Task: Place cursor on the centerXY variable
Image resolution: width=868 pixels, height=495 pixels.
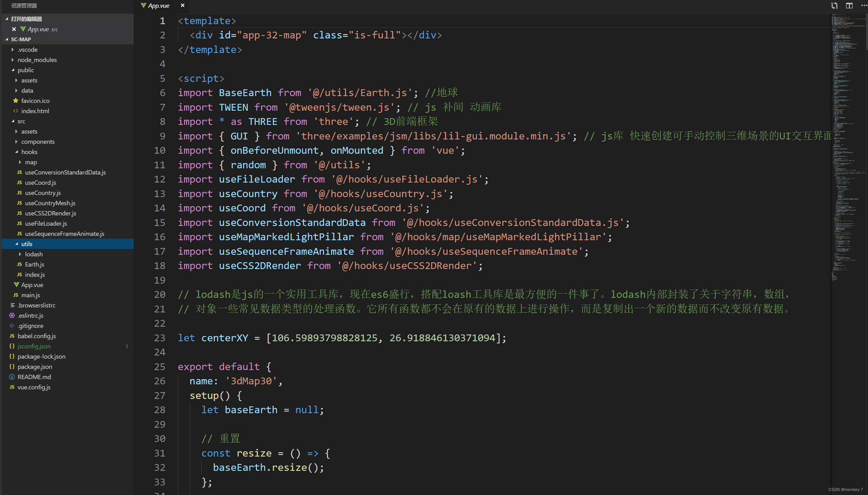Action: tap(225, 338)
